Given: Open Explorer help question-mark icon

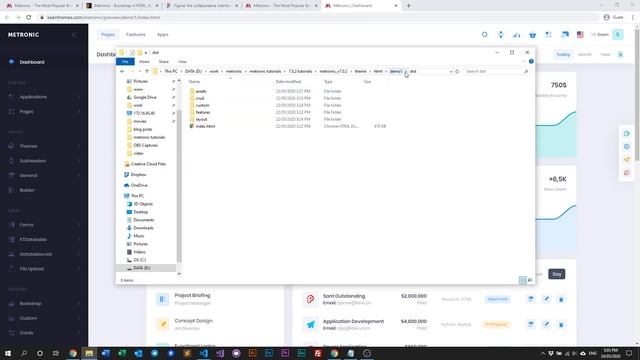Looking at the screenshot, I should coord(531,61).
